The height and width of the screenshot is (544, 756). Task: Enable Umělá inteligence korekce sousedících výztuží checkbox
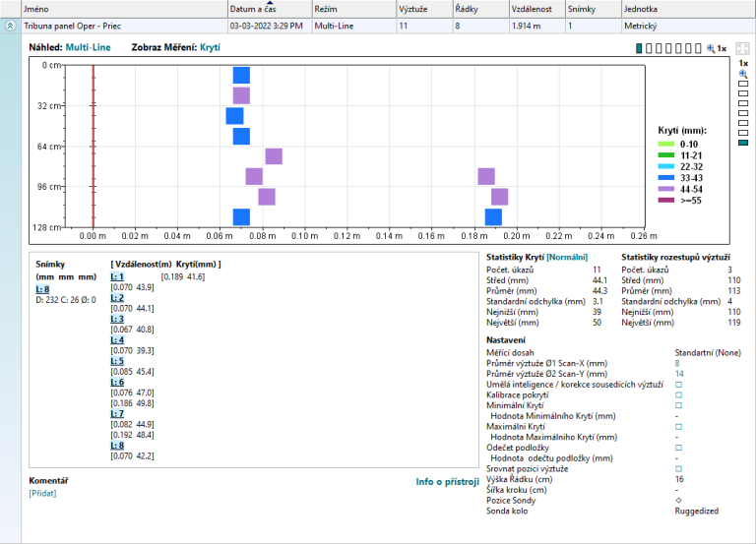678,385
